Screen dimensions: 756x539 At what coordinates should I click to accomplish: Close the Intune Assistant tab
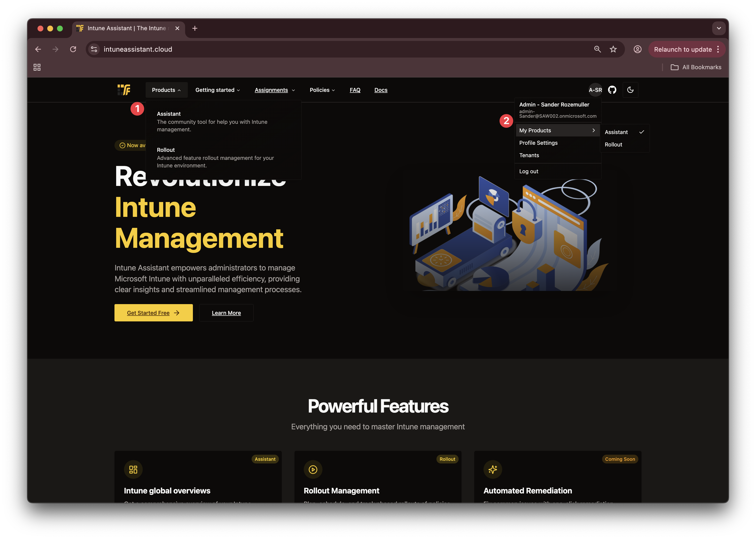(177, 29)
